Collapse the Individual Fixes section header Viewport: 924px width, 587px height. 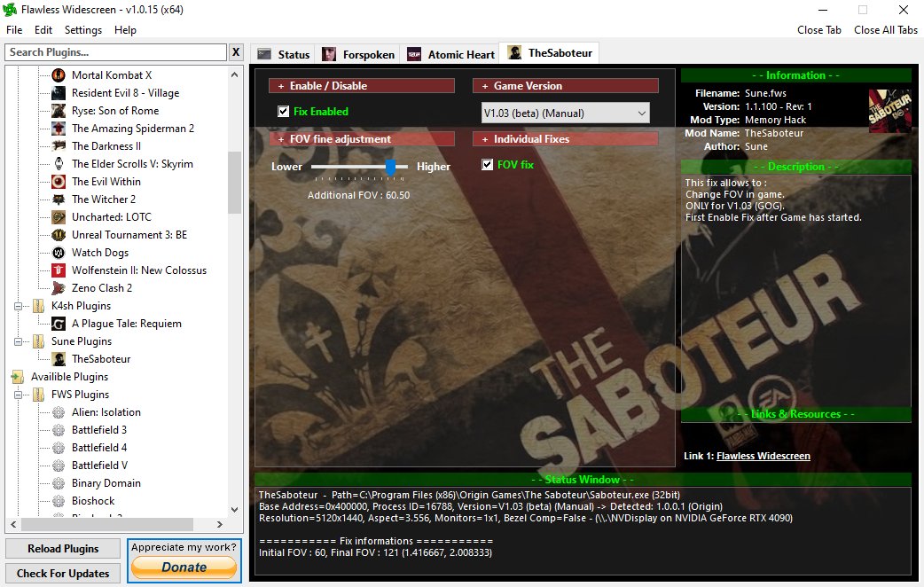click(x=565, y=139)
